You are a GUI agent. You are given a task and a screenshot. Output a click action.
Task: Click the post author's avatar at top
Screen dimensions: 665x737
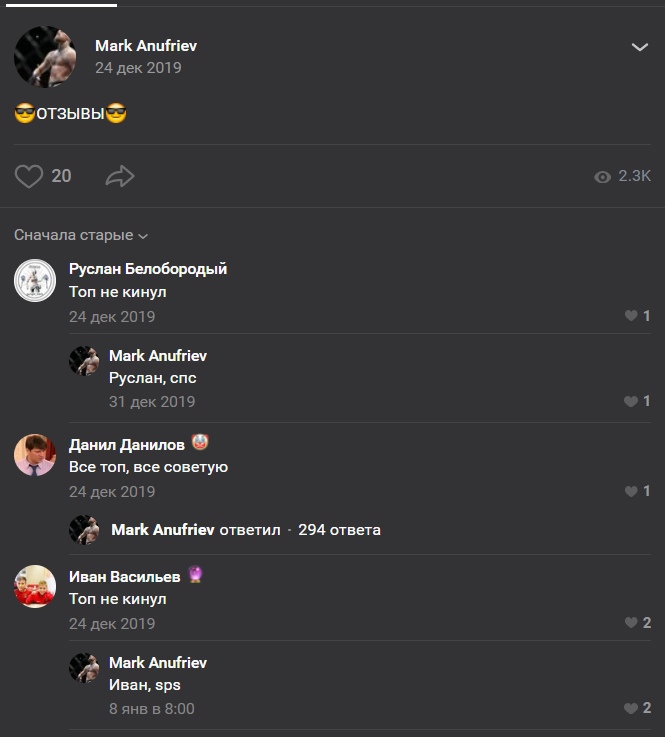45,56
